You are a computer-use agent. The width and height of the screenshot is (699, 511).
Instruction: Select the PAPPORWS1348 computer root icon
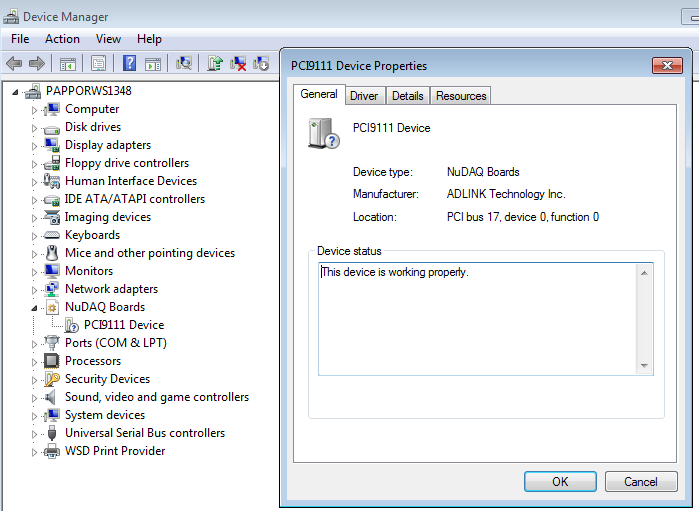(33, 91)
